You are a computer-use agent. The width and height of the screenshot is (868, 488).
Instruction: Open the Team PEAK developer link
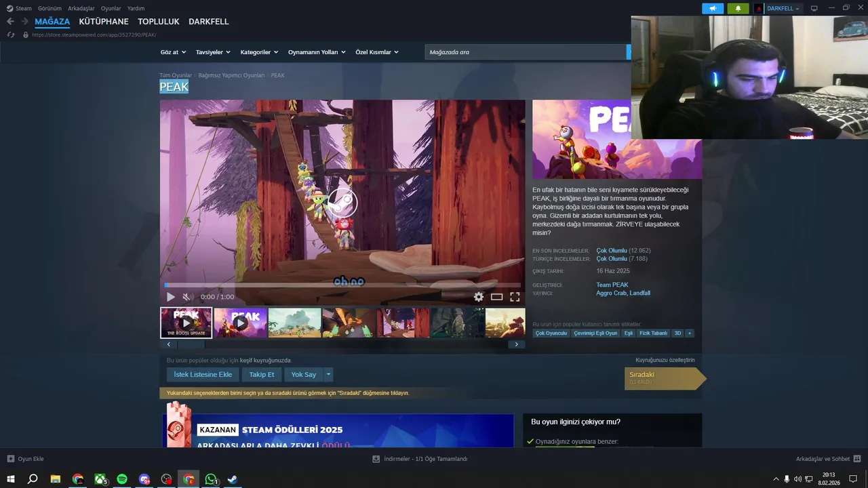(612, 285)
